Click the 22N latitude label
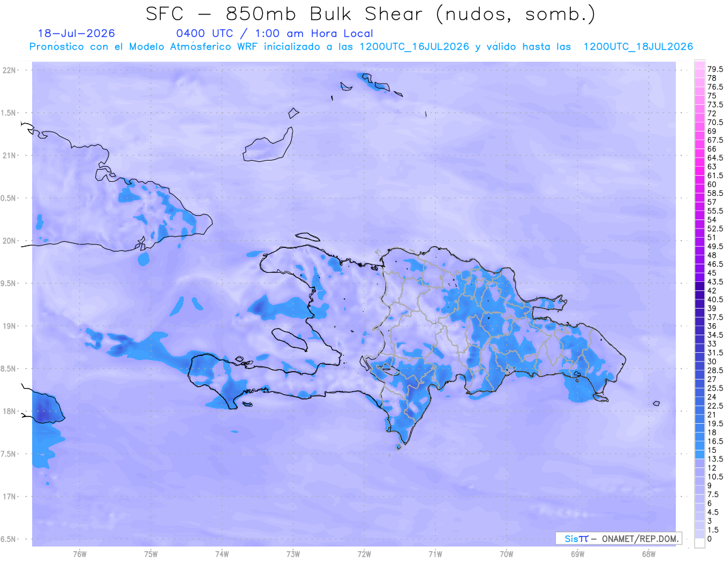This screenshot has height=562, width=728. tap(10, 70)
